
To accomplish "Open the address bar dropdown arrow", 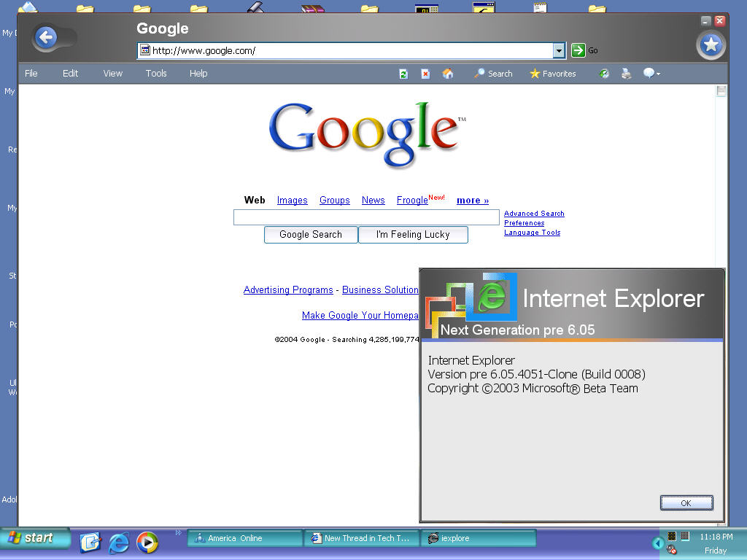I will click(559, 50).
